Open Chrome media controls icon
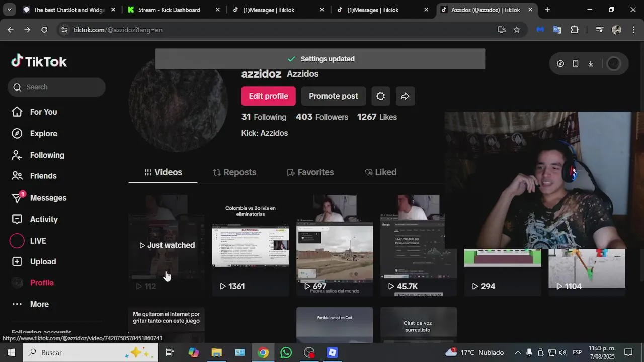 599,30
